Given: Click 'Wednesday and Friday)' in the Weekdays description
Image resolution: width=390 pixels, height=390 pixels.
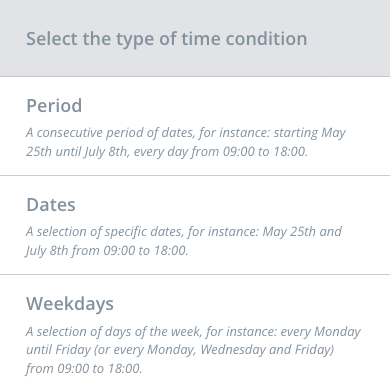Looking at the screenshot, I should point(267,350).
